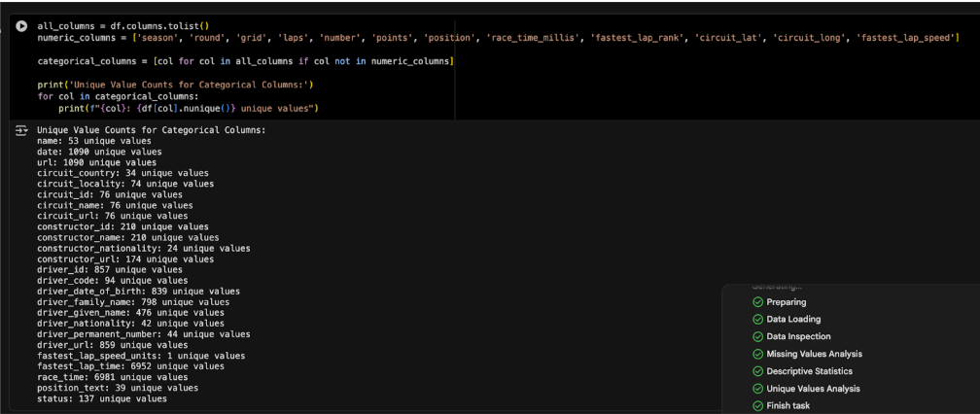The image size is (980, 414).
Task: Select output line 'driver_nationality: 42 unique values'
Action: [130, 324]
